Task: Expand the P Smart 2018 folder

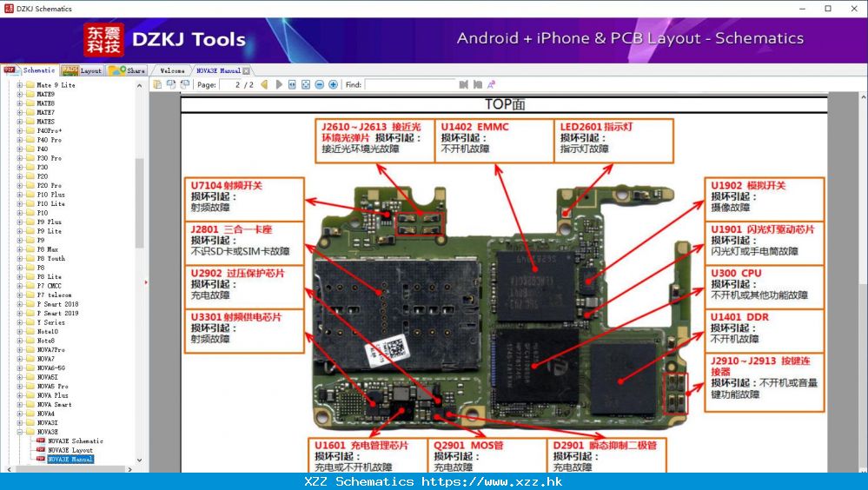Action: (x=19, y=304)
